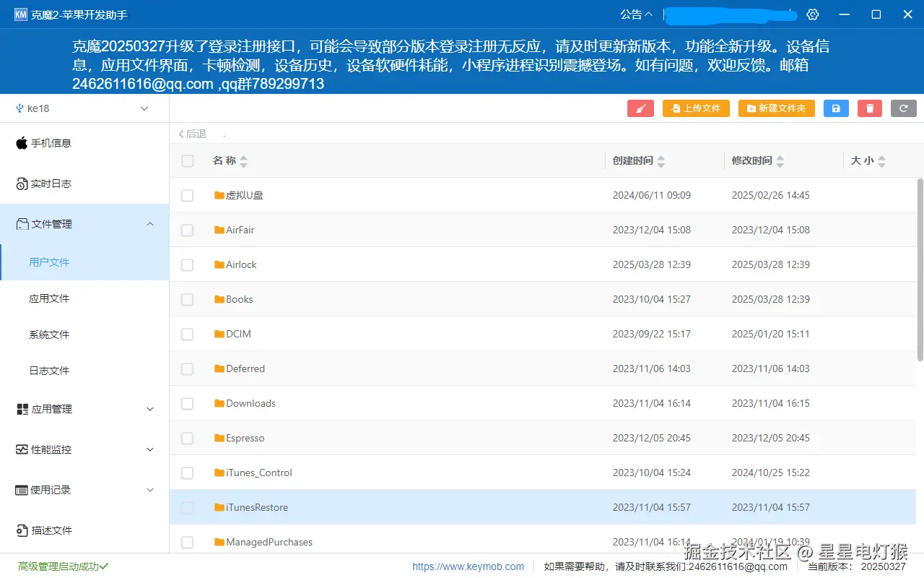
Task: Select 用户文件 in sidebar
Action: (84, 262)
